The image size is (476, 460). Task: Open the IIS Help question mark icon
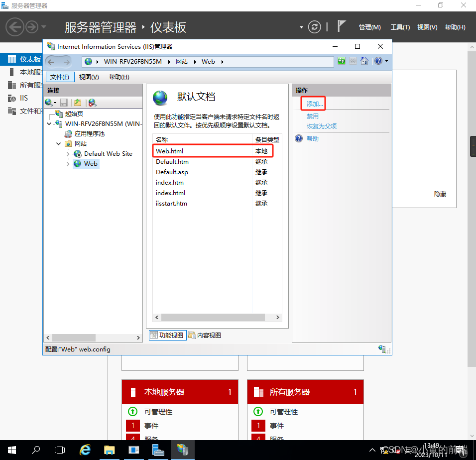coord(378,61)
